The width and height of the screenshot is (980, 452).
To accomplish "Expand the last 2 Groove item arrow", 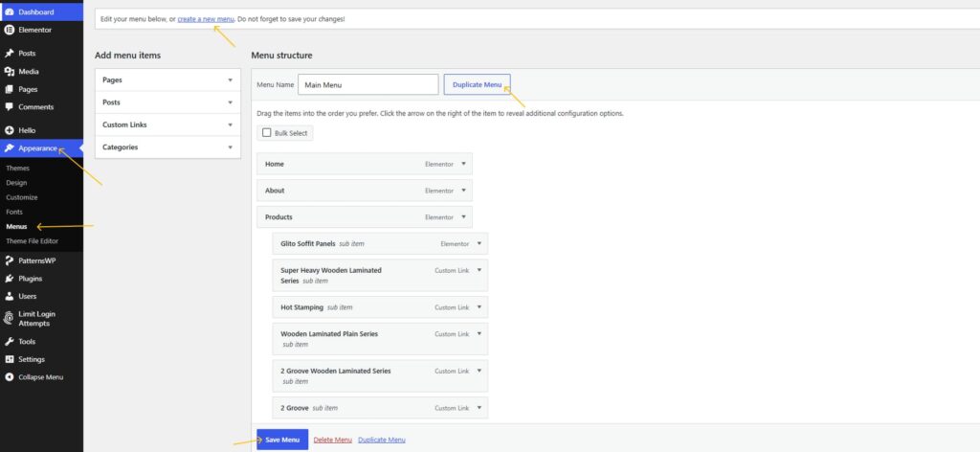I will (x=479, y=408).
